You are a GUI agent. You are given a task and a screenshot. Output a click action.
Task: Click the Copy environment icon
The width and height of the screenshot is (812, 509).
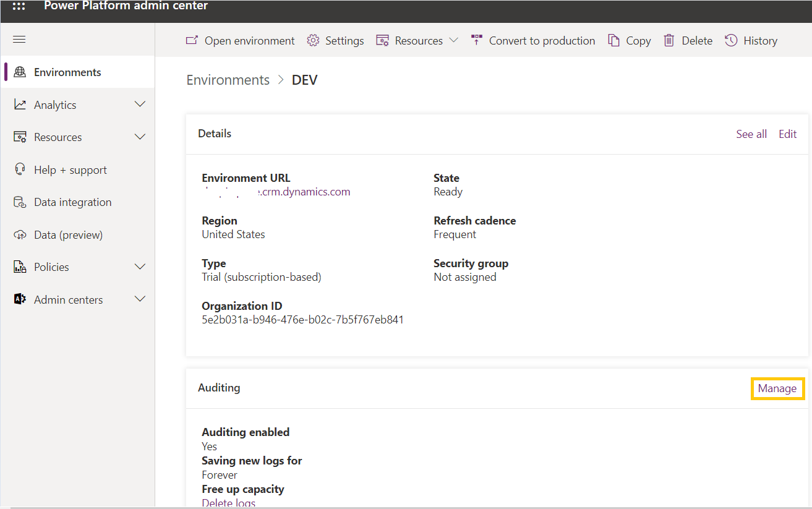[613, 40]
